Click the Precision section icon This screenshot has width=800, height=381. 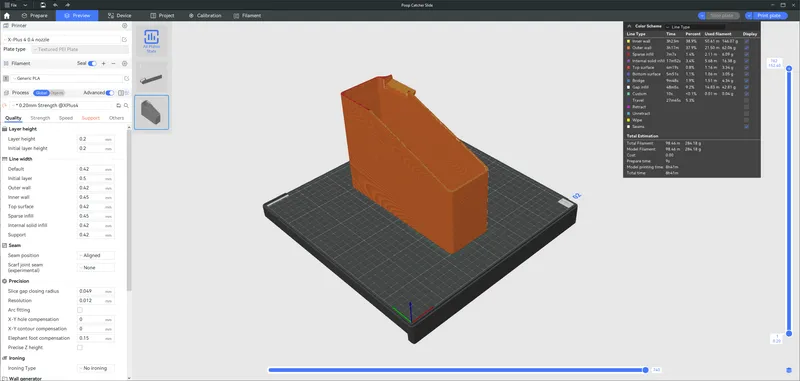click(x=5, y=281)
